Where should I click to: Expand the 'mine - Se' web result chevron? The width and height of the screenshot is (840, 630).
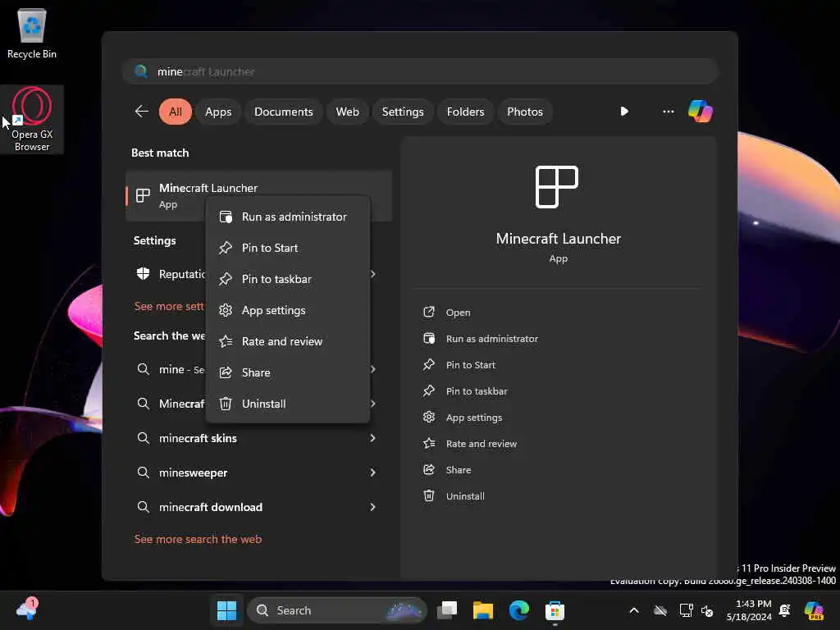click(x=373, y=369)
